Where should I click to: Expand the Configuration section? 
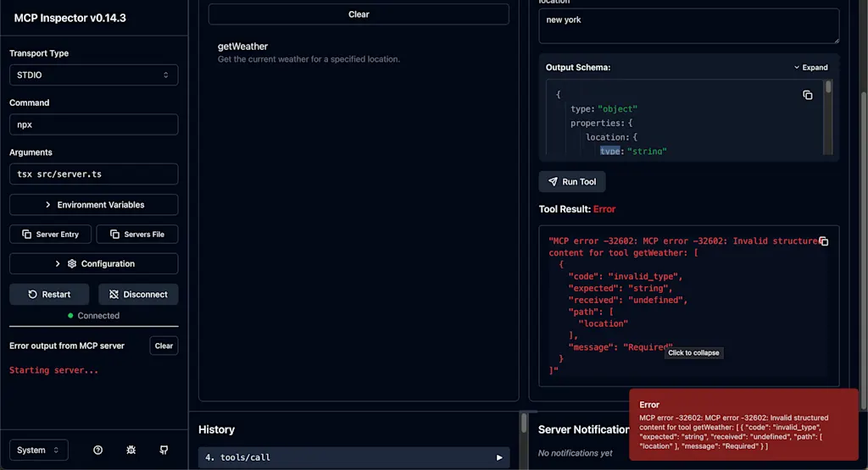93,264
